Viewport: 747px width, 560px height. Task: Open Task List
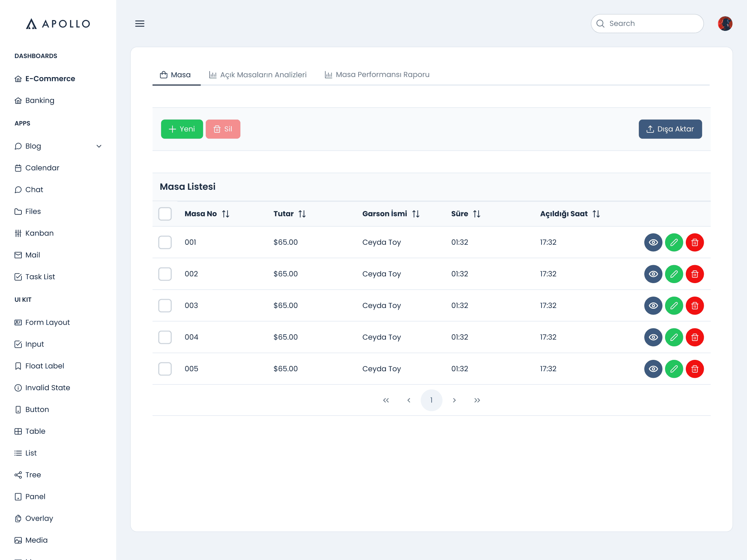click(x=35, y=277)
